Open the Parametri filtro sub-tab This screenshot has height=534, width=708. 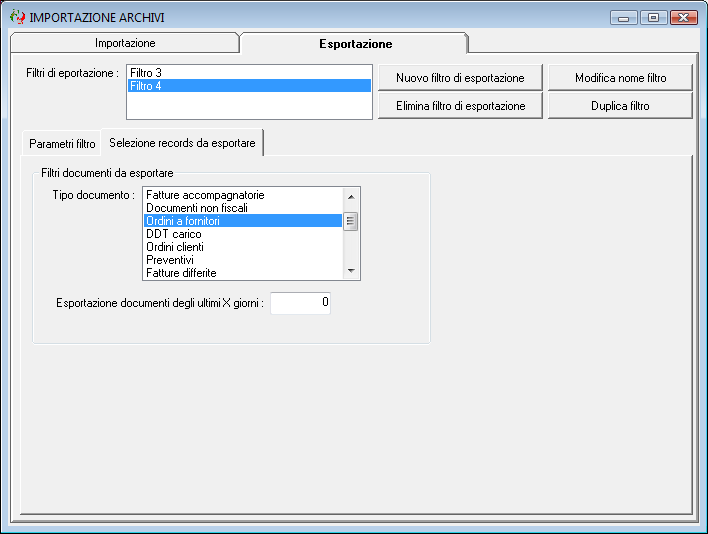click(x=62, y=144)
